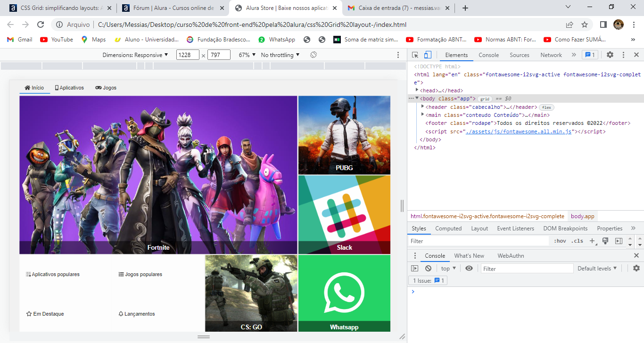Open the DevTools customize three-dot menu
The width and height of the screenshot is (644, 343).
[x=623, y=55]
